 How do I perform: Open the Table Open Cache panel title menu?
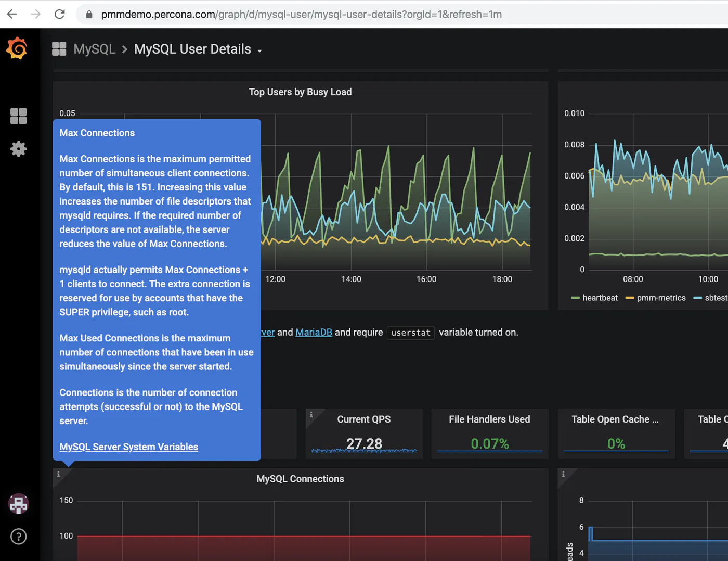coord(615,419)
